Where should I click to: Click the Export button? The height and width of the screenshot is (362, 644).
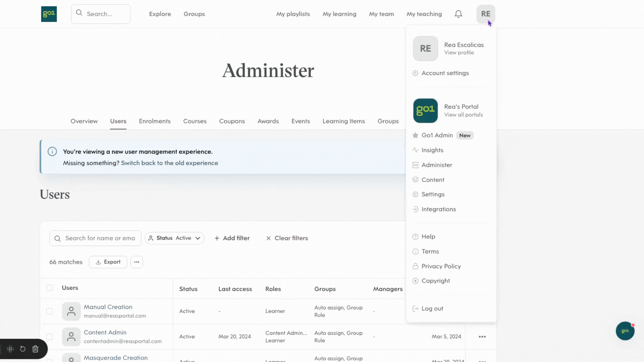coord(108,262)
